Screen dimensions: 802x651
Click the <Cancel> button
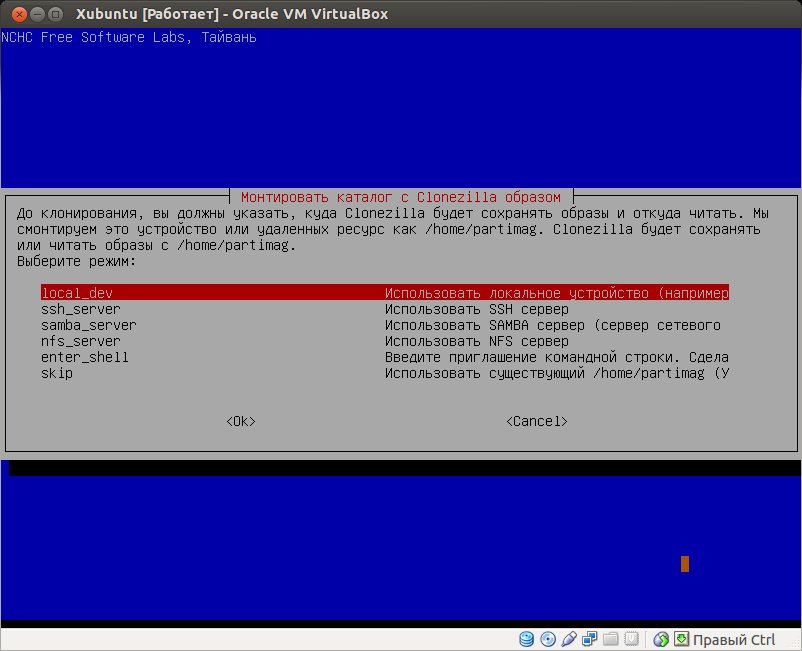point(537,421)
